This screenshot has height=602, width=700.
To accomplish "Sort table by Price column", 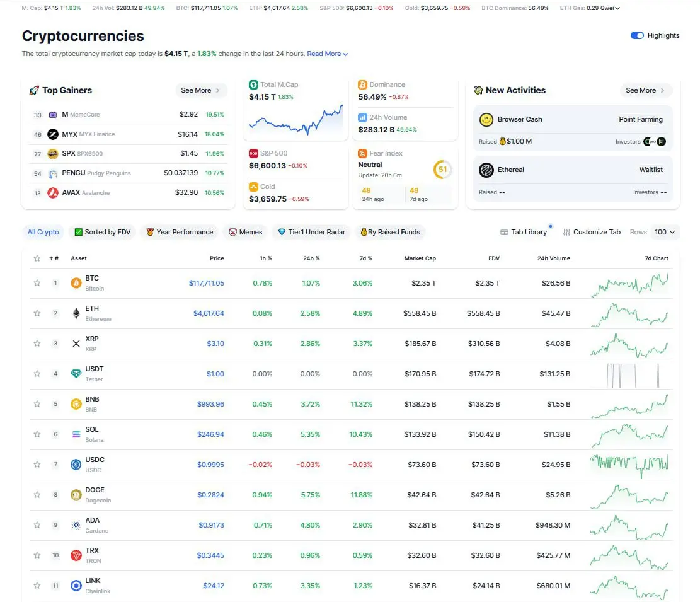I will coord(217,258).
